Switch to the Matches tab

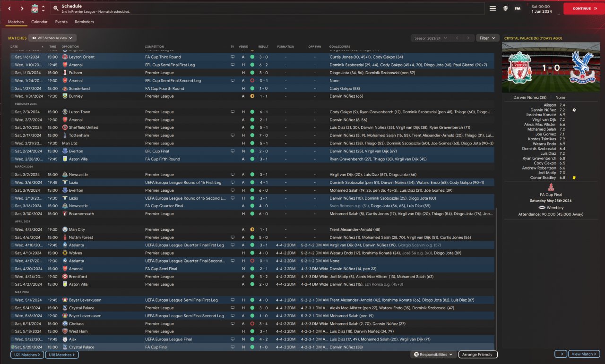[16, 22]
